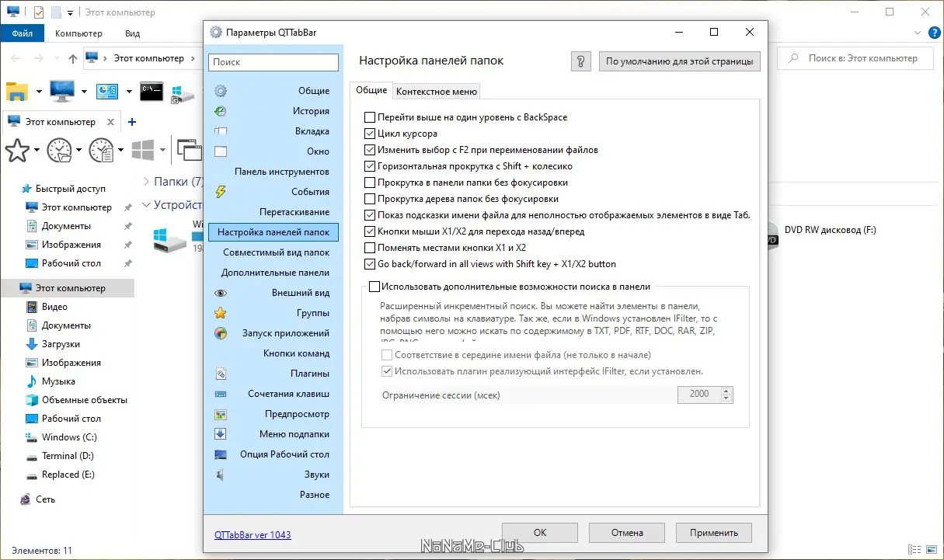The image size is (944, 560).
Task: Open QTTabBar ver 1043 link
Action: 253,535
